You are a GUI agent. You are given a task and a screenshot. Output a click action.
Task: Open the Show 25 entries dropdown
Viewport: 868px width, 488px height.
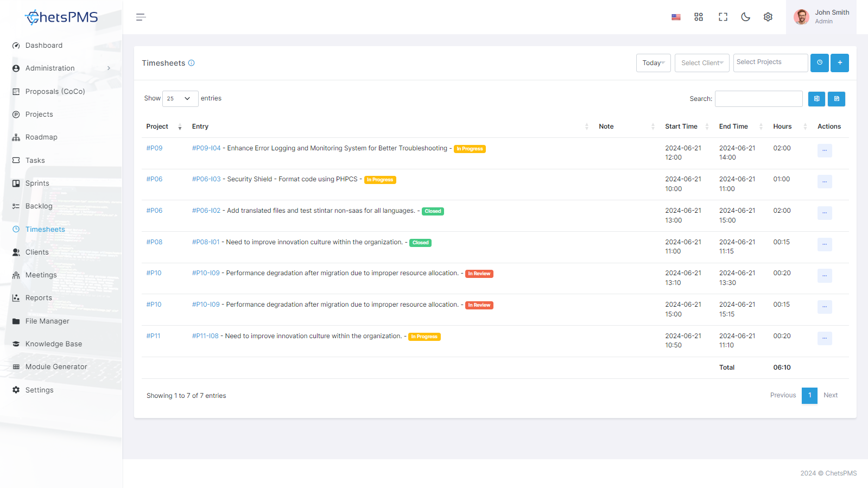[x=180, y=99]
